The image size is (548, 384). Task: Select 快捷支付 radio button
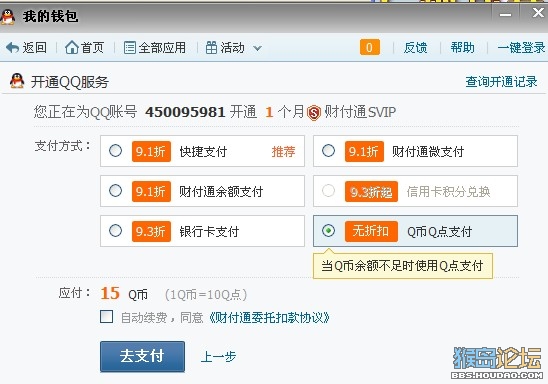point(115,151)
